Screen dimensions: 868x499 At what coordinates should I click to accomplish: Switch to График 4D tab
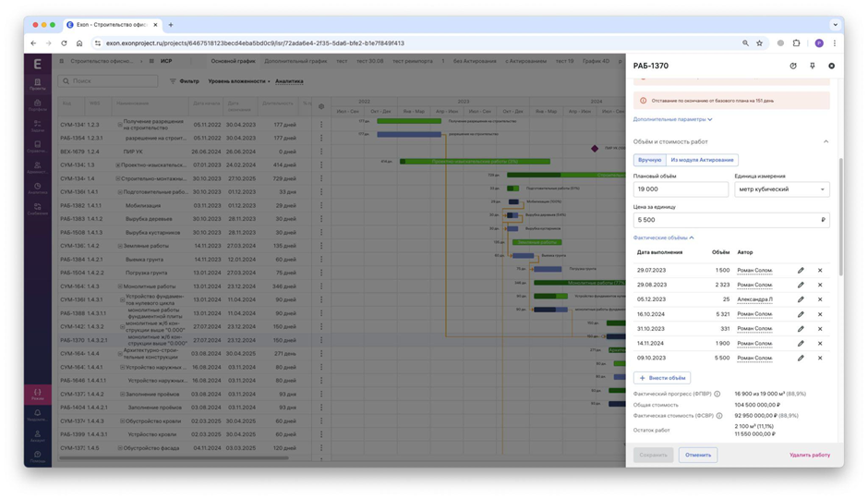point(596,61)
